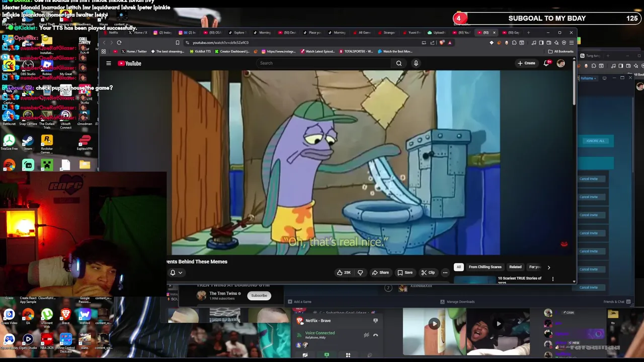644x362 pixels.
Task: Open the YouTube guide hamburger menu
Action: coord(108,63)
